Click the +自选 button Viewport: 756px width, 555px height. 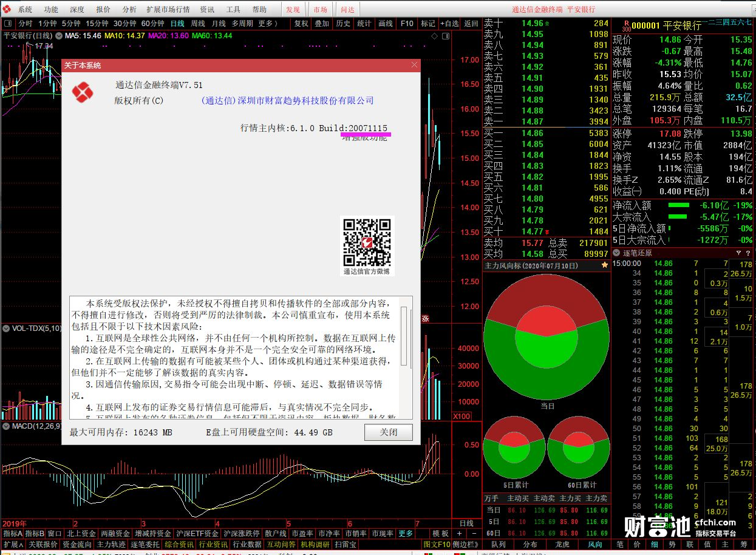pyautogui.click(x=450, y=24)
